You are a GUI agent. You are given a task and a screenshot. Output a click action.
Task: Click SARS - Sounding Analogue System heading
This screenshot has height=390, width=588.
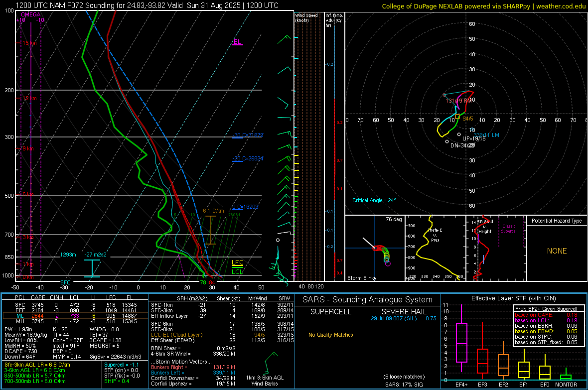(368, 300)
